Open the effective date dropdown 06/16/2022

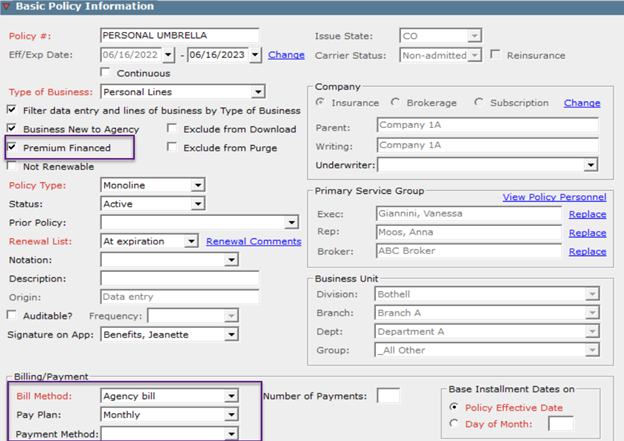pyautogui.click(x=168, y=55)
